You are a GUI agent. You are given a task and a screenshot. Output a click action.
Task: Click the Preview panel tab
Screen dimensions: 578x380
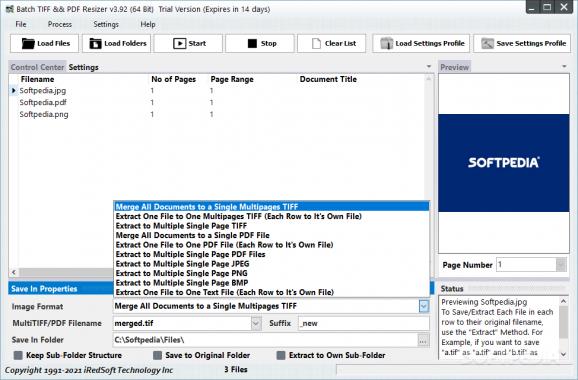(x=455, y=67)
